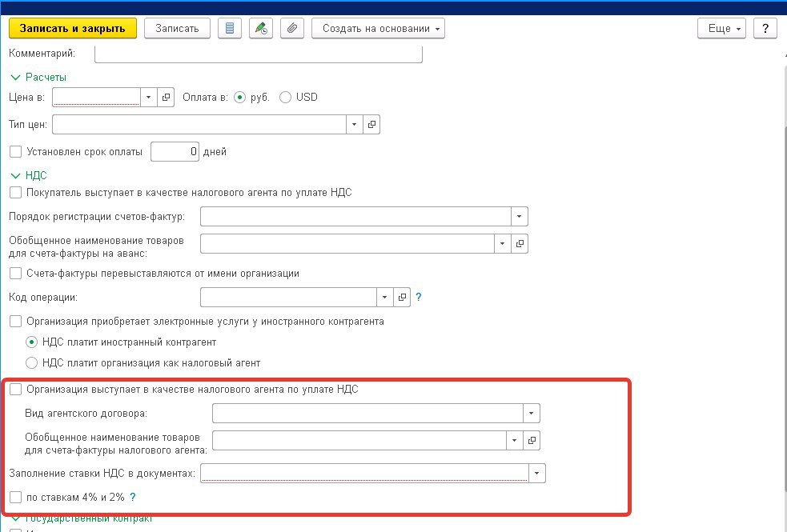Open the 'Тип цен' dropdown arrow
The image size is (787, 532).
click(355, 124)
